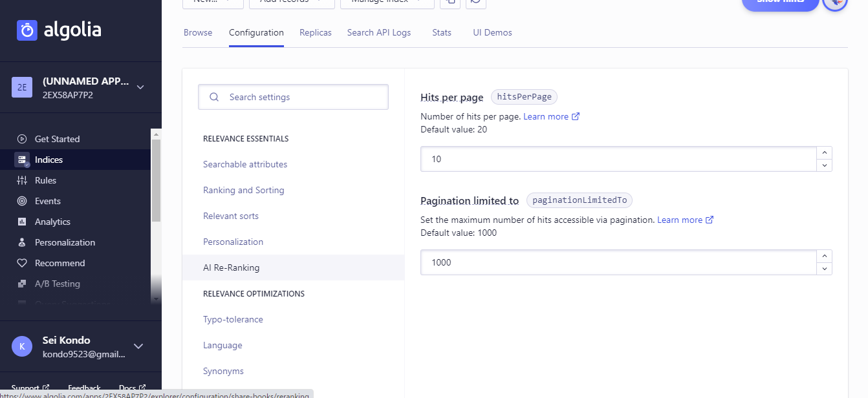Viewport: 868px width, 398px height.
Task: Open Get Started in the sidebar
Action: (57, 139)
